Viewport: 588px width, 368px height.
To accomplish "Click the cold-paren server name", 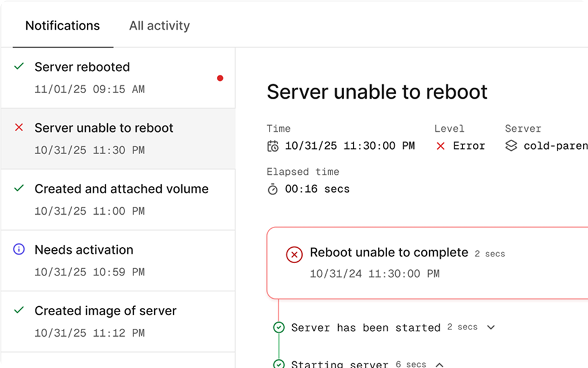I will (556, 146).
